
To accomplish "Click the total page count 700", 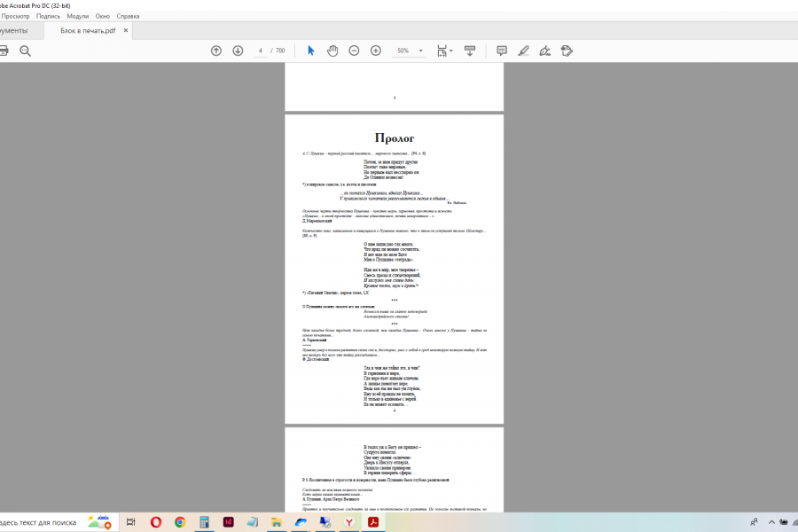I will 280,51.
